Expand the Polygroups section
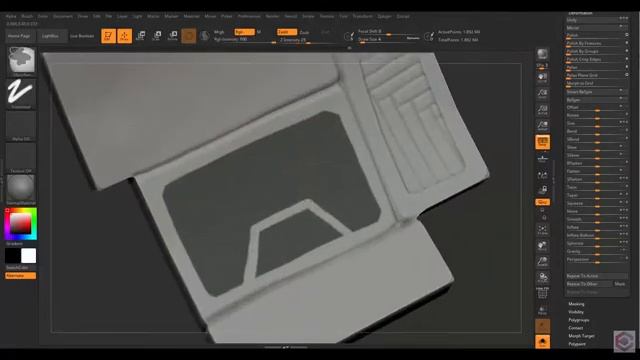Screen dimensions: 640x360 click(579, 320)
